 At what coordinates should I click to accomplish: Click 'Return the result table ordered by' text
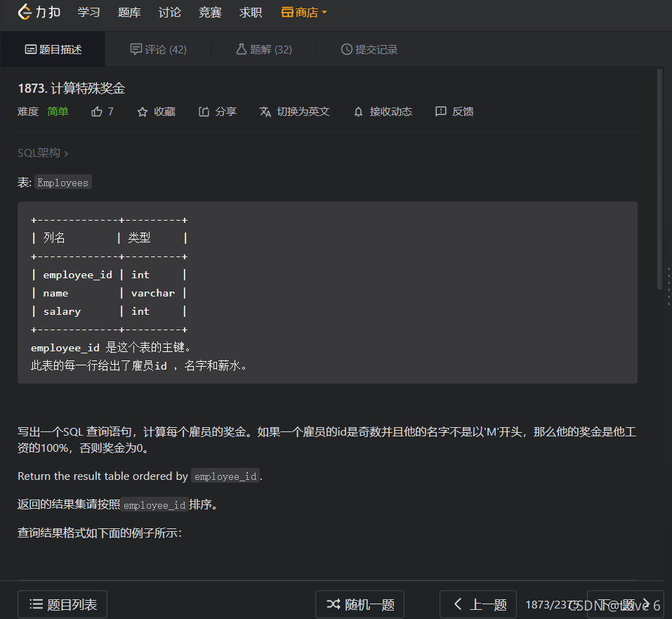coord(103,476)
